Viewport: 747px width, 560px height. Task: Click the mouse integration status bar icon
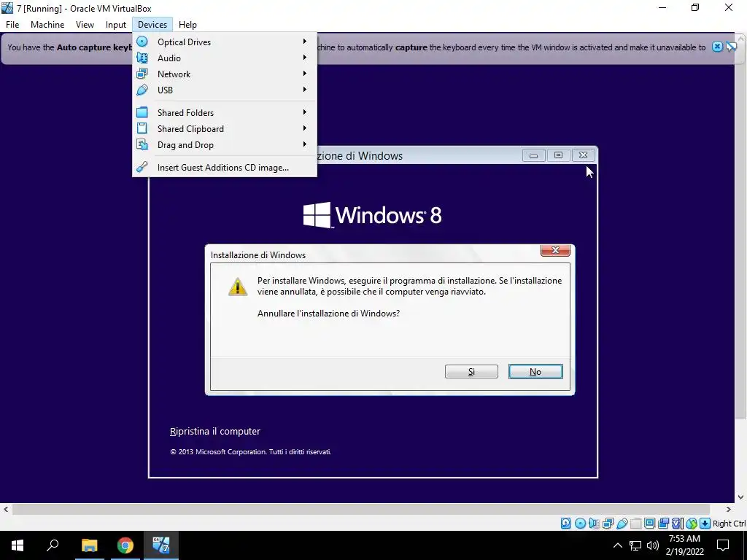pyautogui.click(x=692, y=524)
